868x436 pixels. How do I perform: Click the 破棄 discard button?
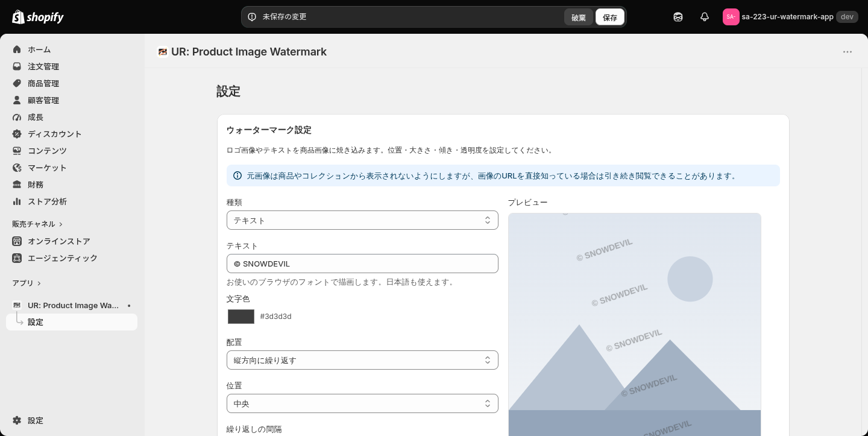579,17
